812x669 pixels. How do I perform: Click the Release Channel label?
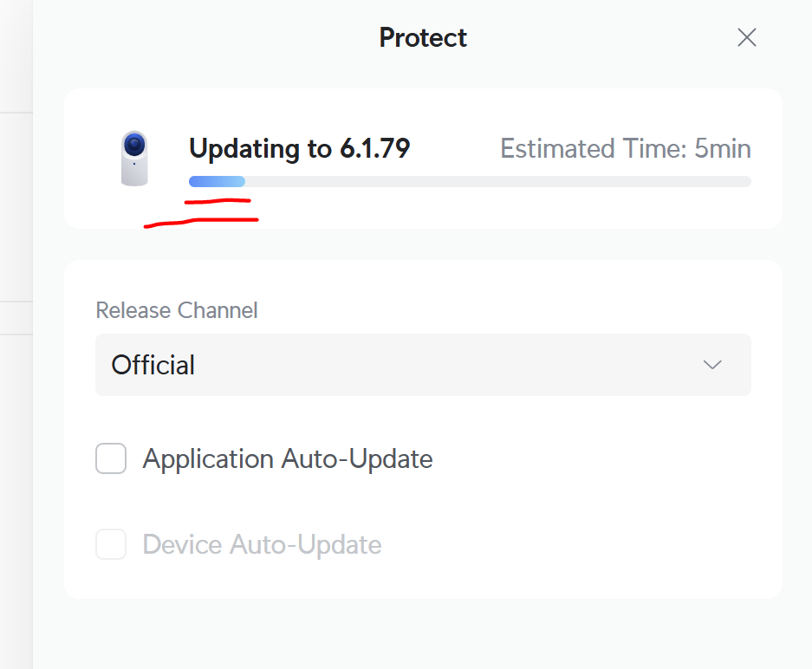(x=177, y=310)
